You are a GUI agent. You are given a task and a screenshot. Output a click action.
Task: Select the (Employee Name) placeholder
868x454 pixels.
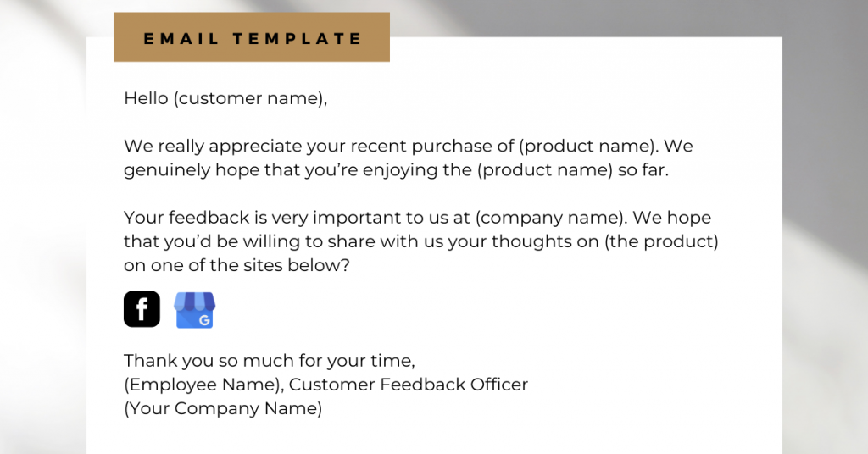[202, 385]
